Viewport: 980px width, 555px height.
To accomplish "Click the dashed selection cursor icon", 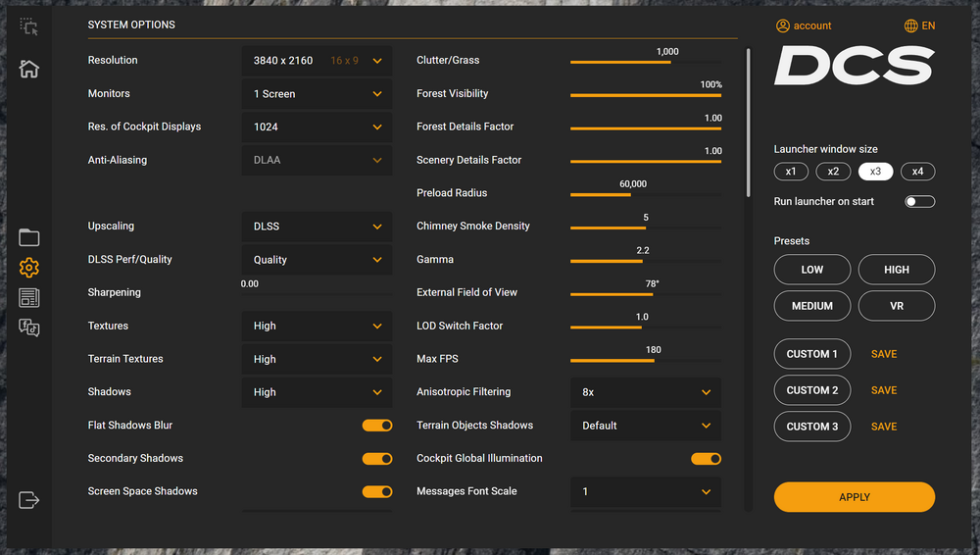I will click(x=29, y=26).
